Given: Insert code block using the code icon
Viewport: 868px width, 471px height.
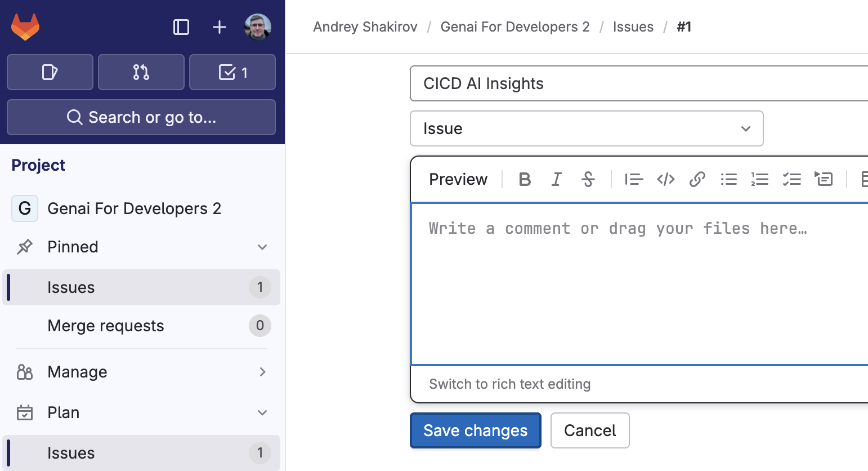Looking at the screenshot, I should point(665,179).
